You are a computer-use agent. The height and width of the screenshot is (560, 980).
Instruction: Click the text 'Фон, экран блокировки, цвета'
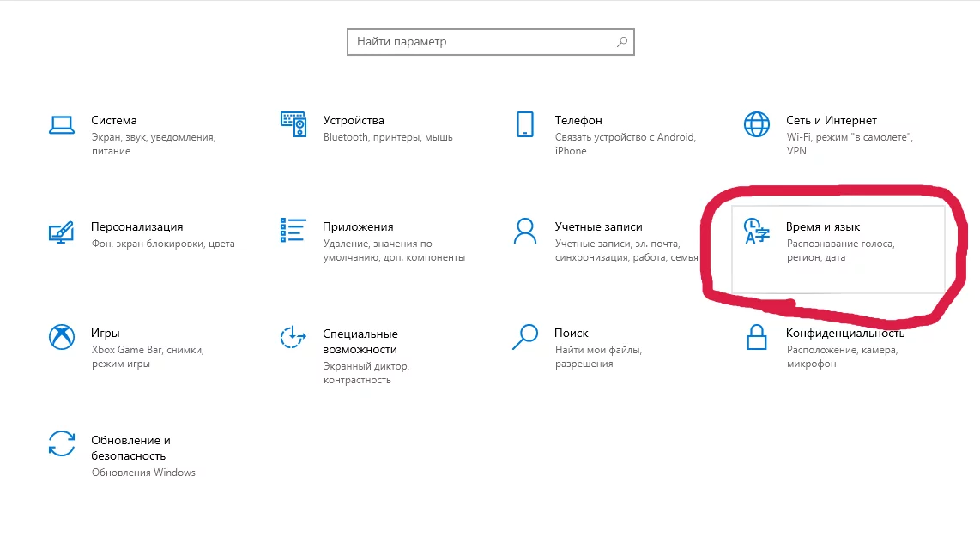click(163, 244)
